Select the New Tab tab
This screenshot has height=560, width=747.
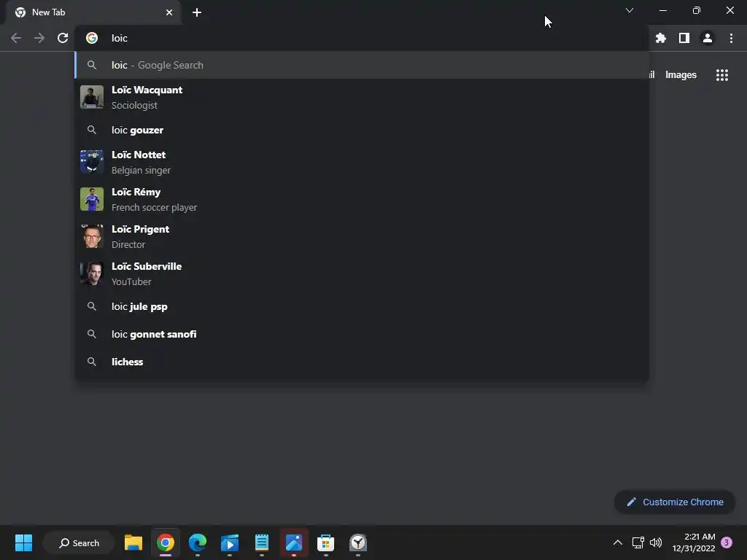coord(93,12)
